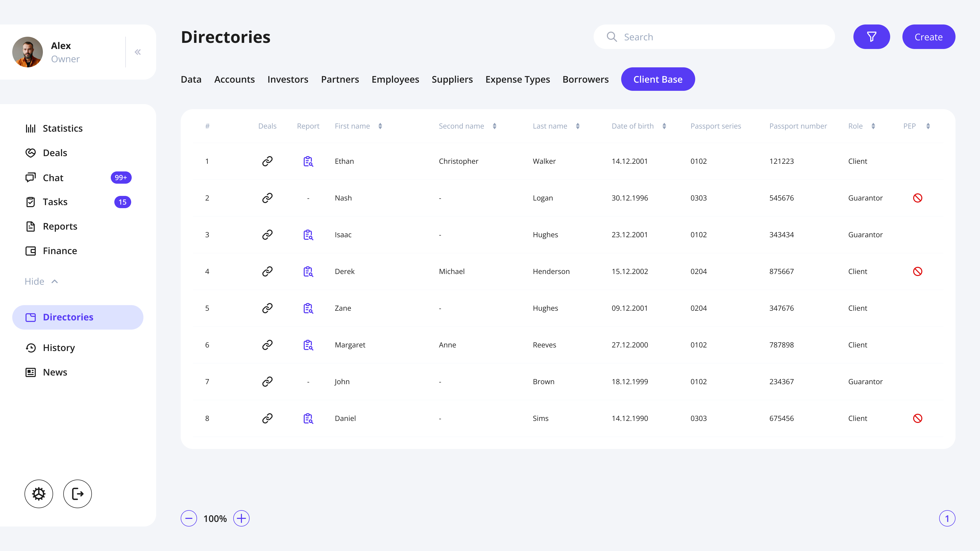
Task: Open report icon for Derek Henderson
Action: (308, 271)
